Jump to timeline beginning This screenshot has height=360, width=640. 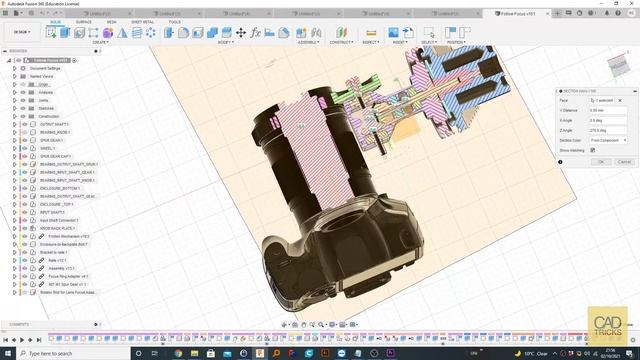5,340
